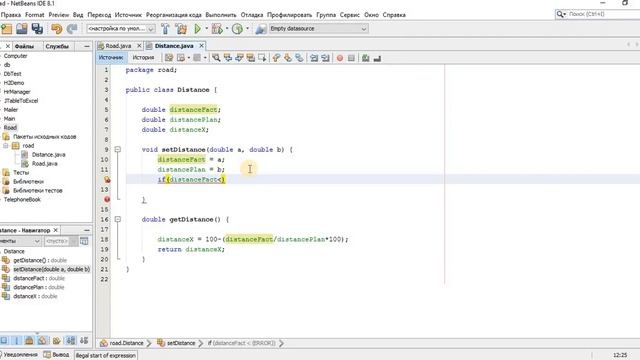Image resolution: width=640 pixels, height=360 pixels.
Task: Click setDistance breadcrumb in the editor
Action: 177,343
